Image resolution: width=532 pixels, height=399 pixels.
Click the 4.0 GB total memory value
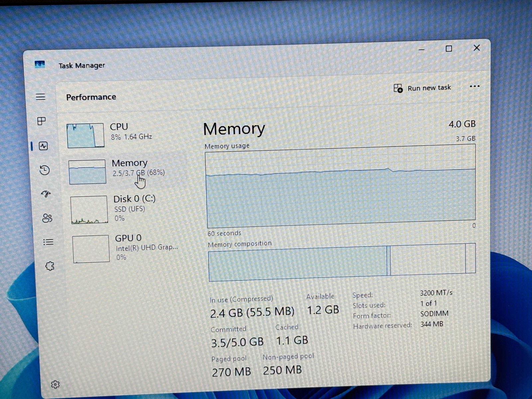pyautogui.click(x=462, y=124)
